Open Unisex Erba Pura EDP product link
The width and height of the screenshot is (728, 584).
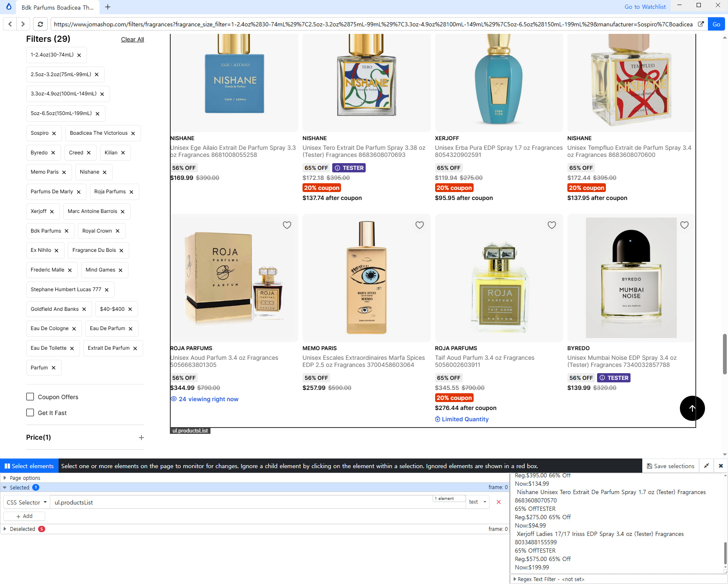pyautogui.click(x=499, y=151)
